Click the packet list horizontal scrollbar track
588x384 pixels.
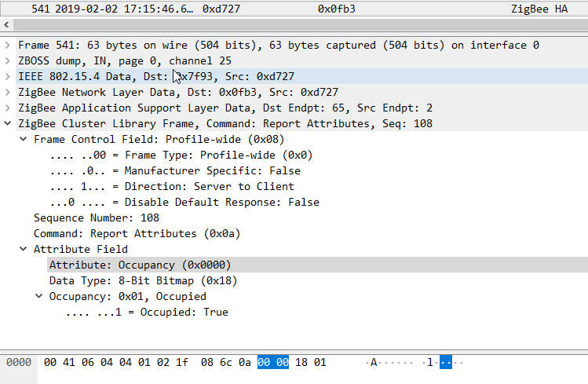coord(300,25)
